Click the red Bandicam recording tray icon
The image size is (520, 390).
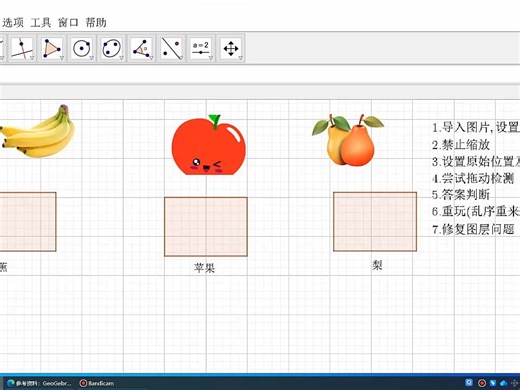click(482, 383)
